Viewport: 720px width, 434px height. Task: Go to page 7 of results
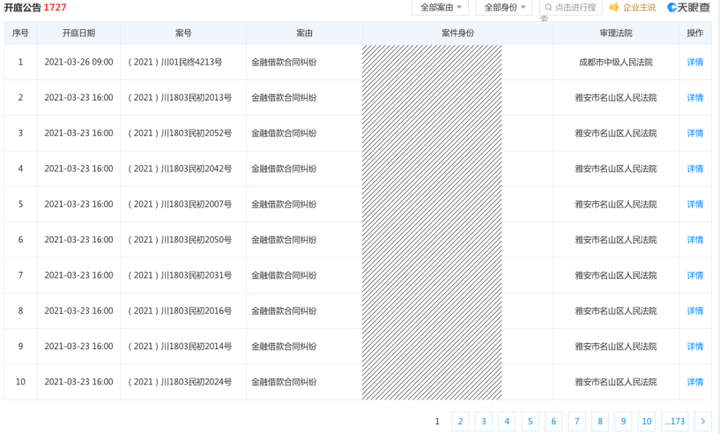[577, 421]
